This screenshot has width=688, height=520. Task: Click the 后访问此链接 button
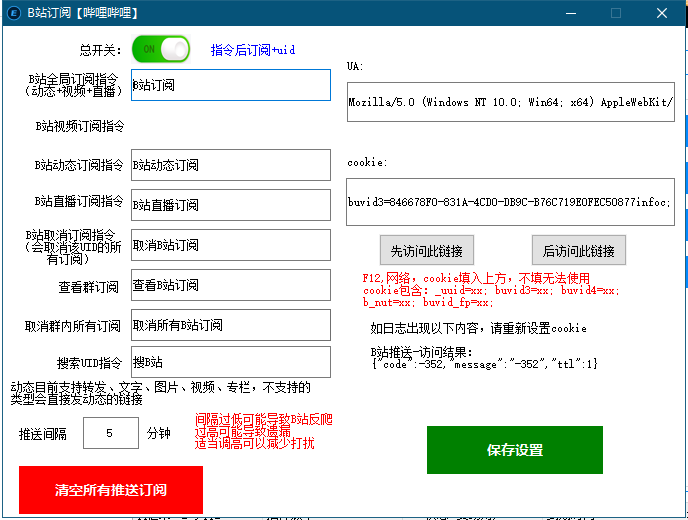click(579, 251)
